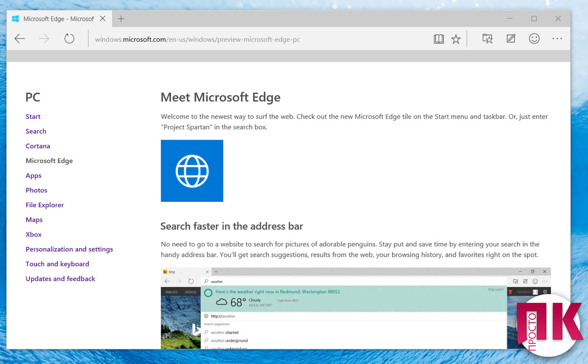Close the Microsoft Edge tab
The image size is (588, 364).
tap(102, 19)
